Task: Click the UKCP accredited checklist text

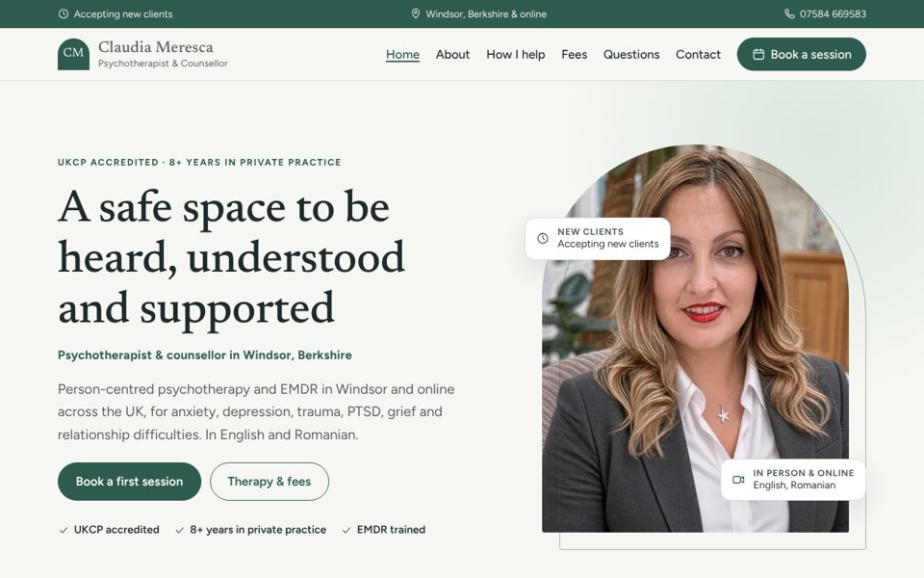Action: (116, 530)
